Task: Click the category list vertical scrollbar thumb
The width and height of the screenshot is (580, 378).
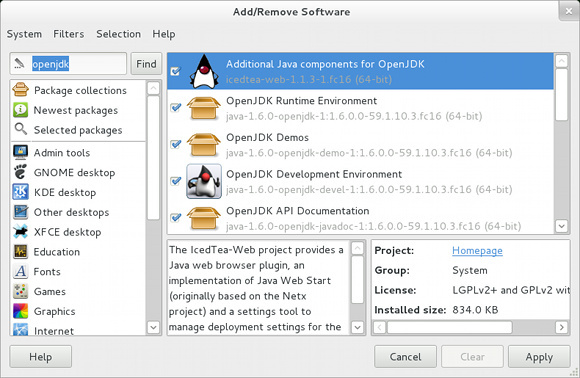Action: pyautogui.click(x=153, y=158)
